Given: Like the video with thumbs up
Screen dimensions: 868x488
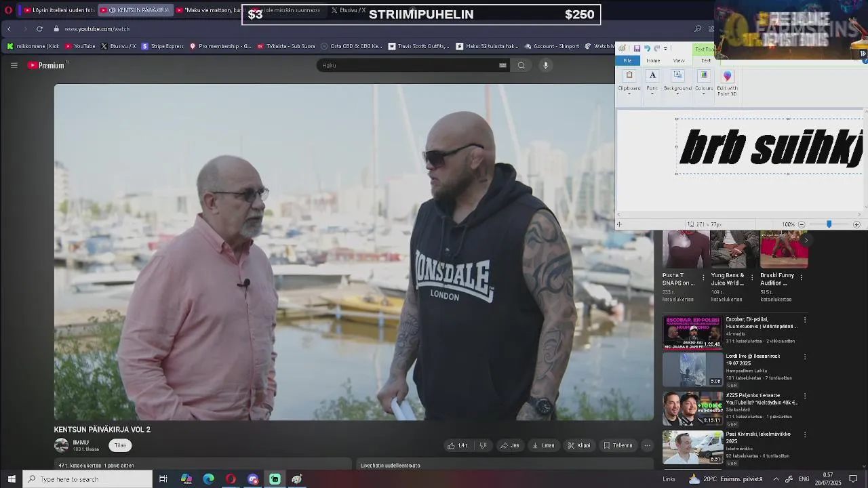Looking at the screenshot, I should pyautogui.click(x=458, y=445).
